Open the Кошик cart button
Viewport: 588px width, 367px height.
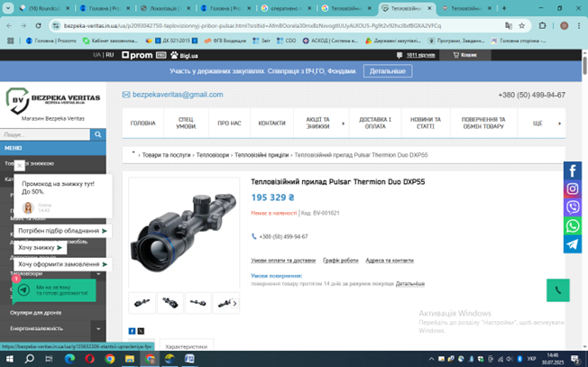click(464, 55)
